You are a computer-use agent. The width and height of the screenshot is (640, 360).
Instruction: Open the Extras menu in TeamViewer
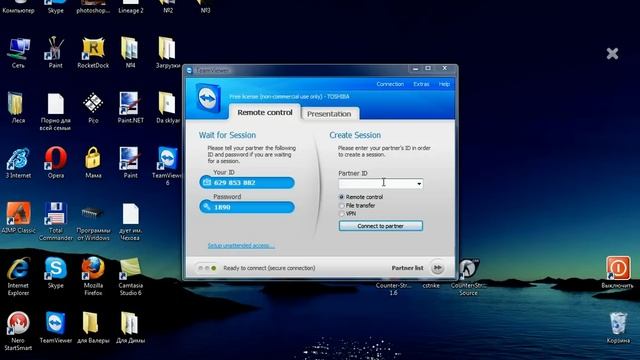[421, 84]
